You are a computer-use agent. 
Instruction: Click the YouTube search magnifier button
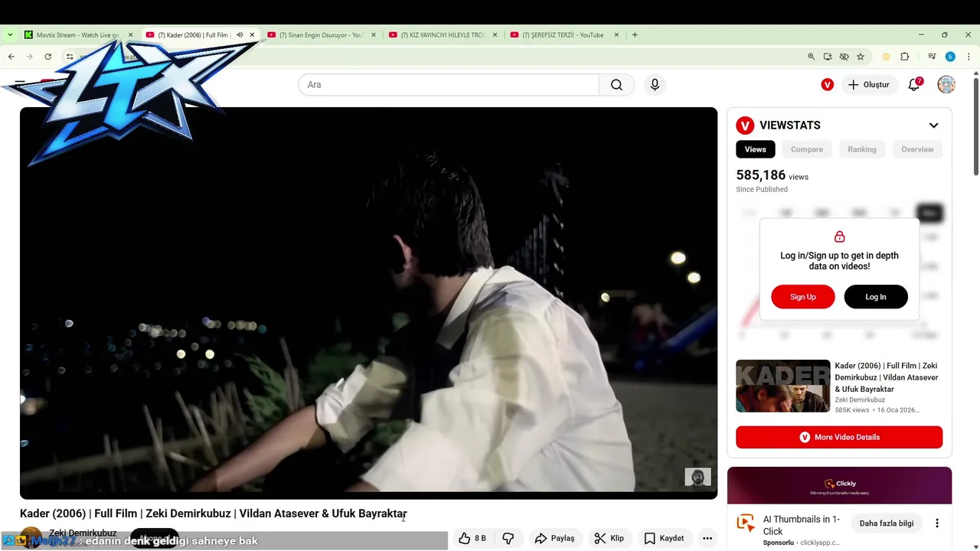(616, 85)
